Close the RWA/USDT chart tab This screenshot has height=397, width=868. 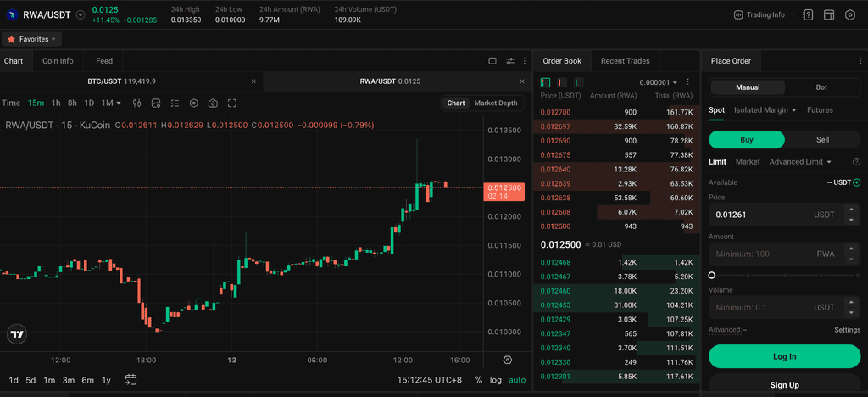click(x=521, y=81)
